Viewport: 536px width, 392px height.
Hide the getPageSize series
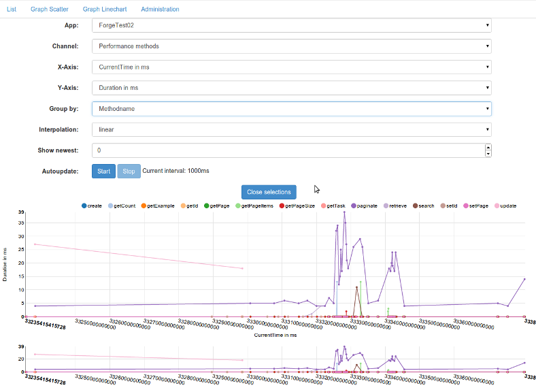coord(297,206)
